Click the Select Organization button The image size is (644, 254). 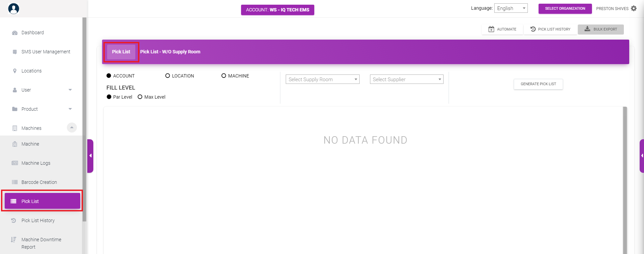click(565, 9)
